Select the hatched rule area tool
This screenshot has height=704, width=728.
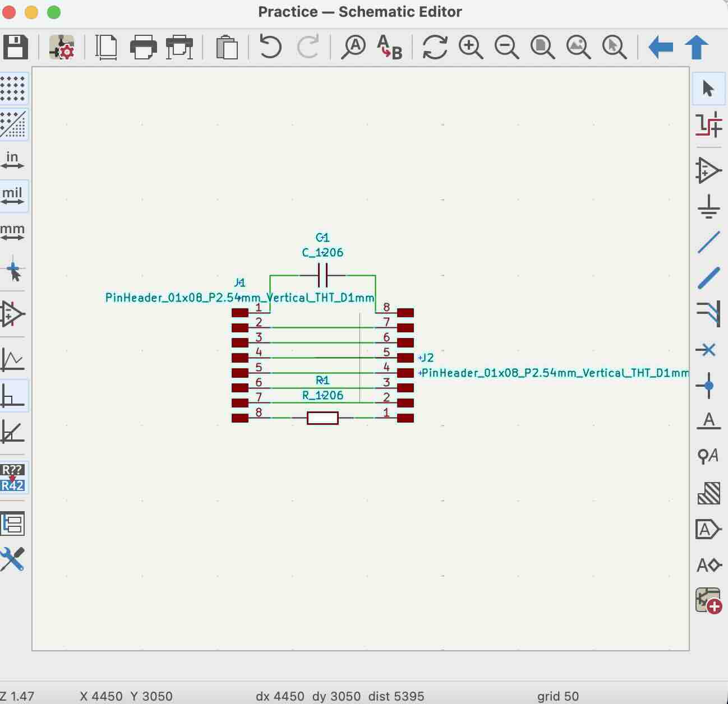(x=709, y=493)
